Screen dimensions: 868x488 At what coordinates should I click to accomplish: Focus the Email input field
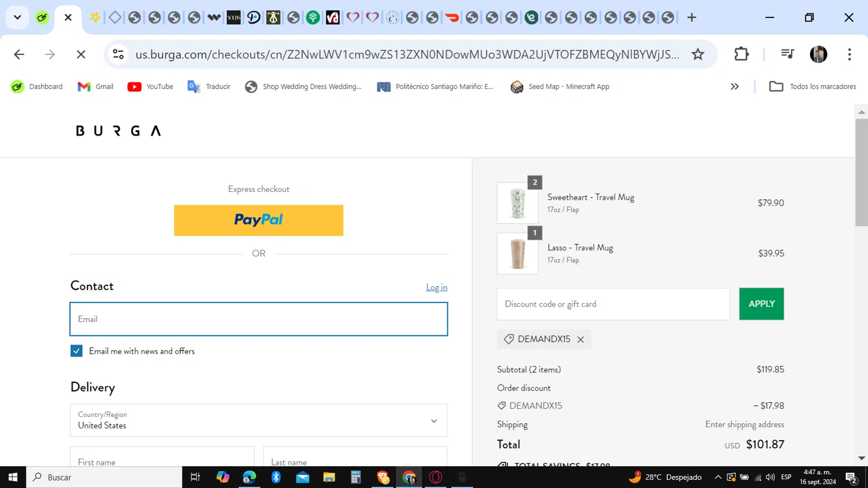[x=259, y=319]
